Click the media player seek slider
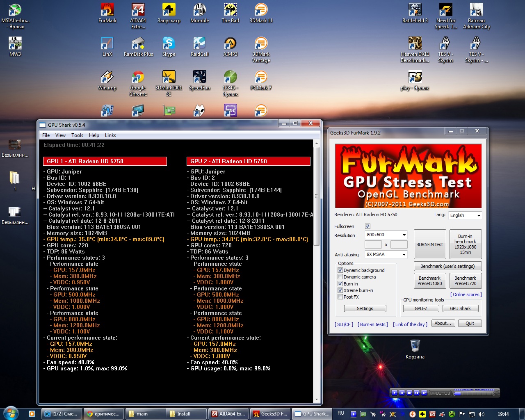Screen dimensions: 525x420 pos(474,393)
